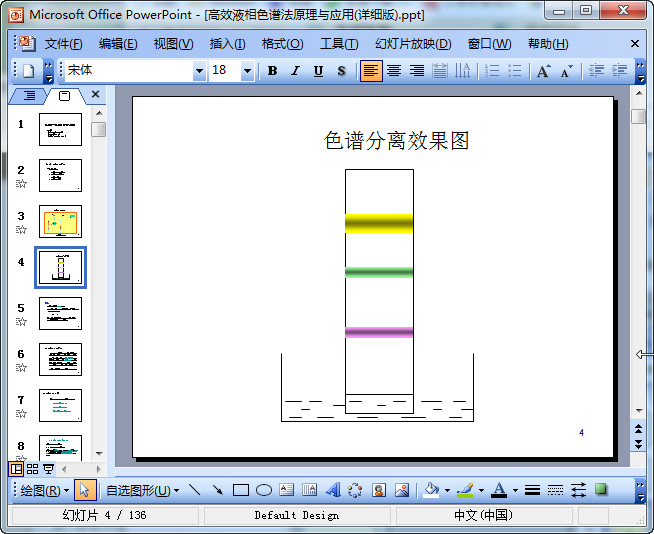The image size is (654, 534).
Task: Open 自选图形(U) AutoShapes menu
Action: tap(142, 490)
